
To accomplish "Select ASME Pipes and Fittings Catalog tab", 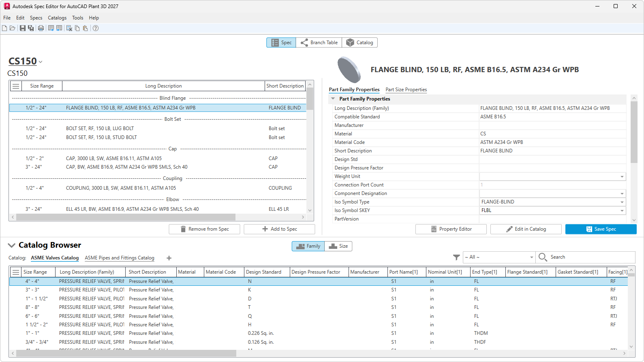I will pyautogui.click(x=120, y=258).
